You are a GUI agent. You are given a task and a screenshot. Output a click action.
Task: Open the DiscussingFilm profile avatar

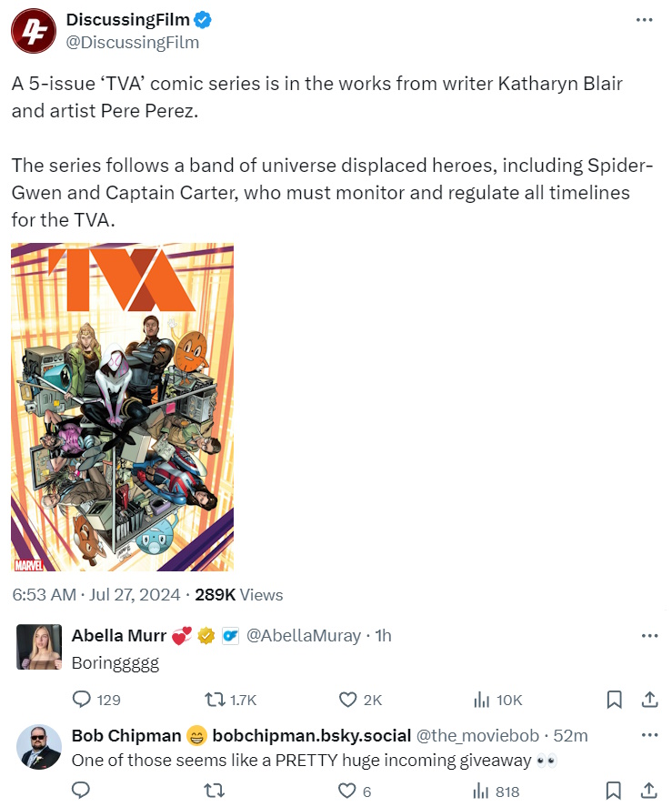[x=33, y=31]
